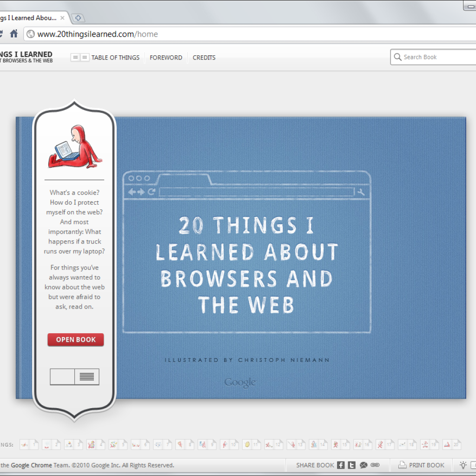Image resolution: width=476 pixels, height=476 pixels.
Task: Click the Twitter share icon
Action: click(352, 465)
